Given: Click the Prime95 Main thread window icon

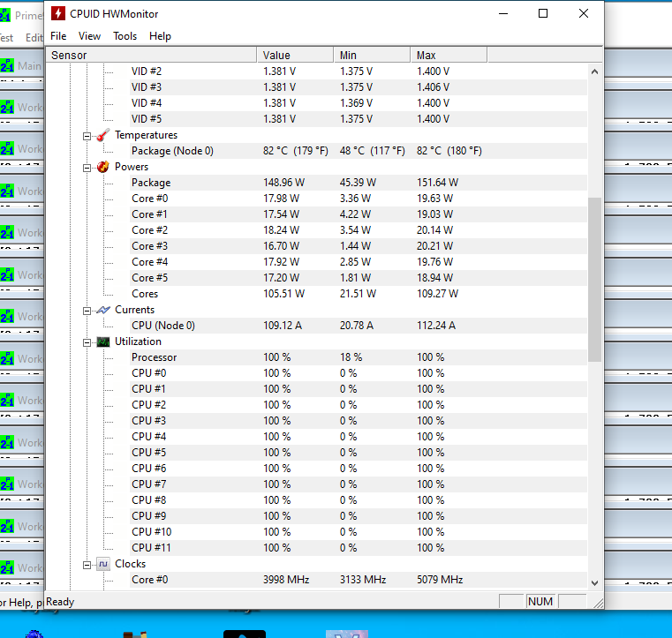Looking at the screenshot, I should pyautogui.click(x=7, y=65).
